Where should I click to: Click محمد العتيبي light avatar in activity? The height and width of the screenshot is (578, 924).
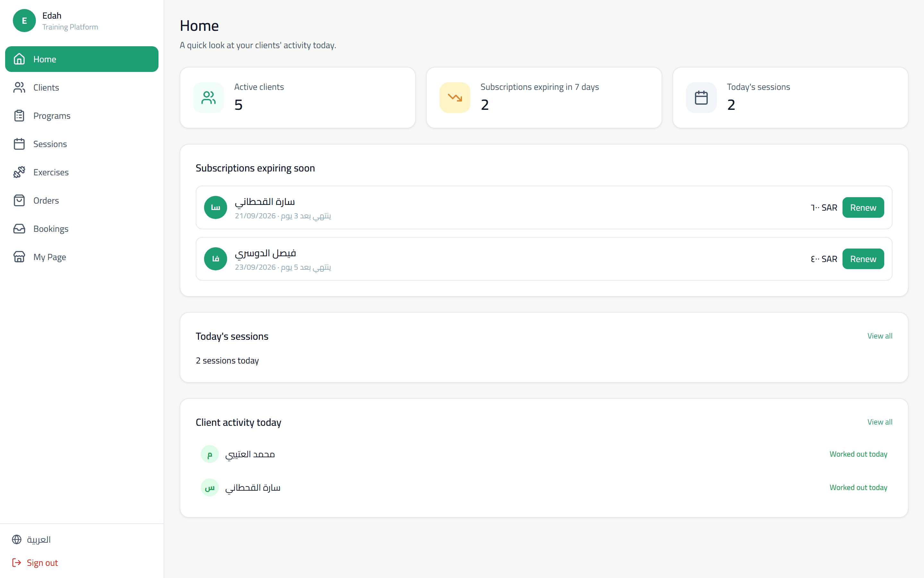tap(210, 454)
